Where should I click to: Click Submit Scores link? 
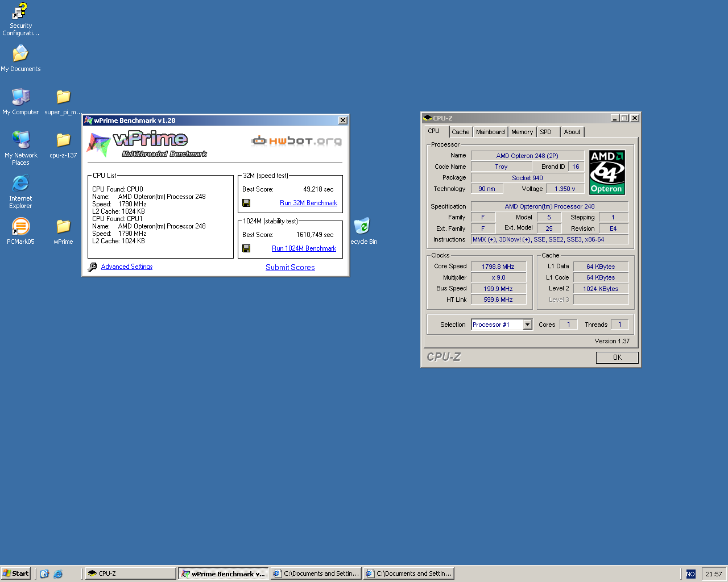(x=290, y=267)
